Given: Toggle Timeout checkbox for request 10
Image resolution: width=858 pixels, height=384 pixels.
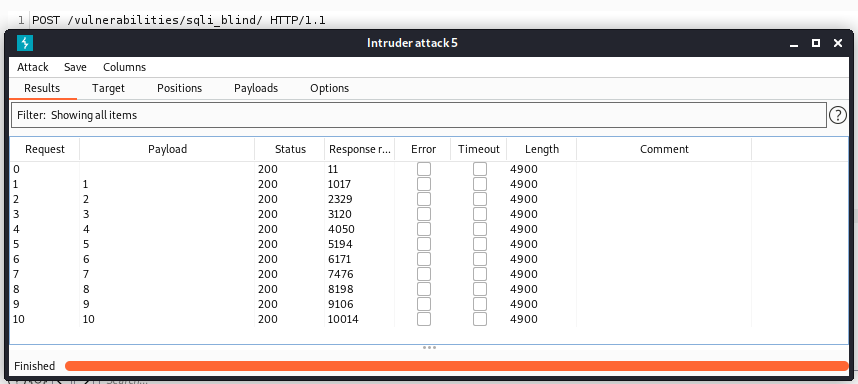Looking at the screenshot, I should pos(480,319).
